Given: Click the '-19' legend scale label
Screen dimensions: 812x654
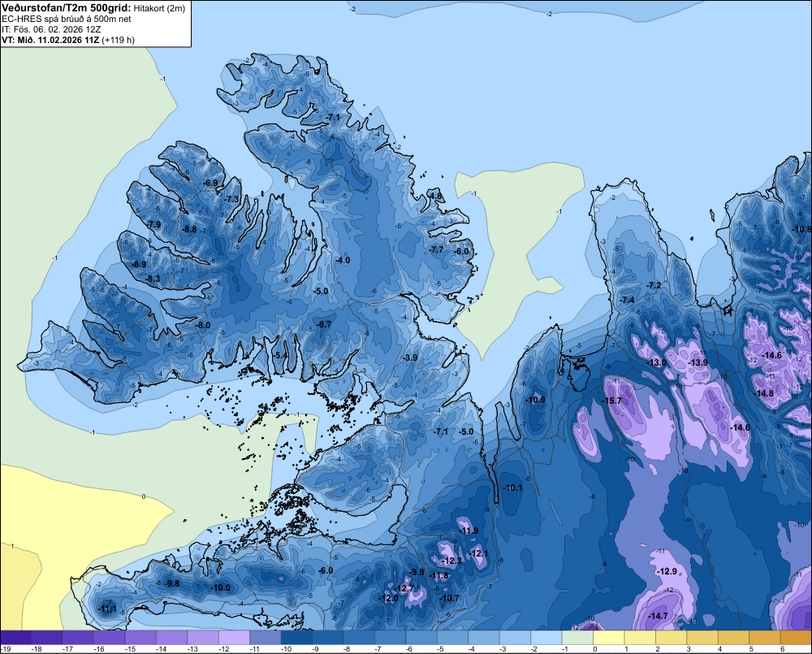Looking at the screenshot, I should pyautogui.click(x=5, y=649).
